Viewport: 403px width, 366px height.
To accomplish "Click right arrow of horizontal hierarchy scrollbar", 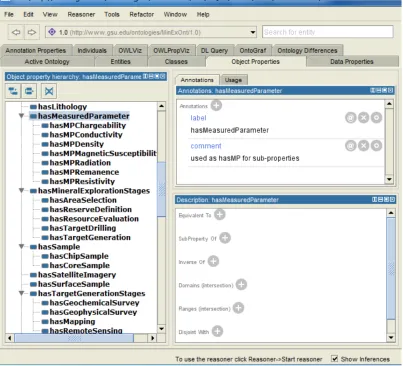I will (x=152, y=338).
